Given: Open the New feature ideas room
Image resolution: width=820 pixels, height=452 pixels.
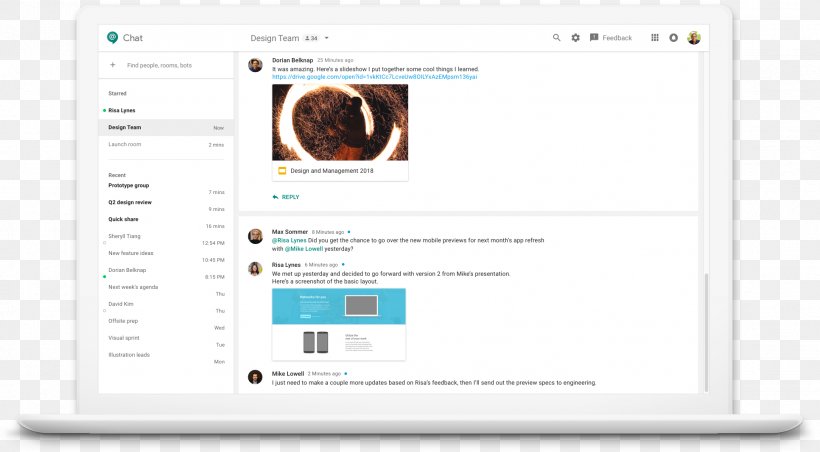Looking at the screenshot, I should point(166,256).
